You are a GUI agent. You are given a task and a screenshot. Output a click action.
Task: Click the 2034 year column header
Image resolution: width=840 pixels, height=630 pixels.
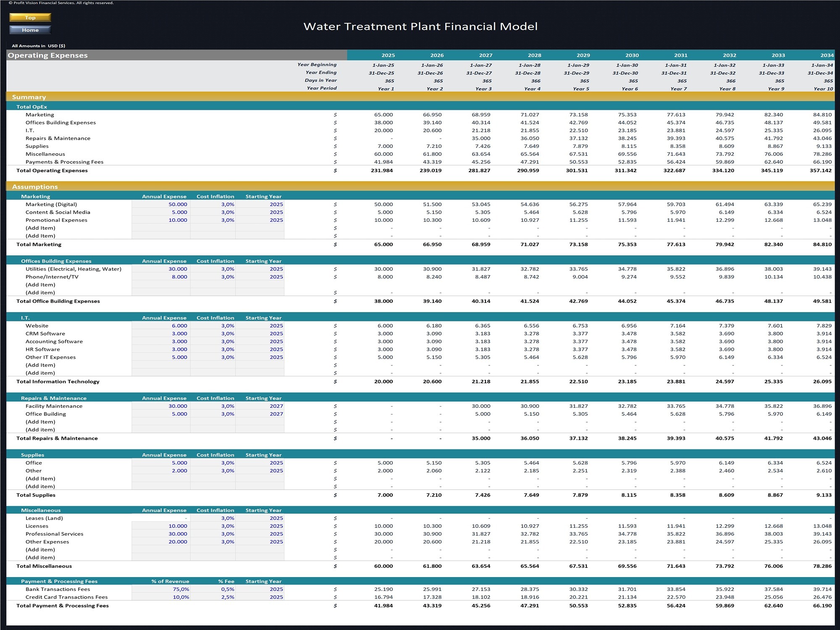tap(827, 55)
